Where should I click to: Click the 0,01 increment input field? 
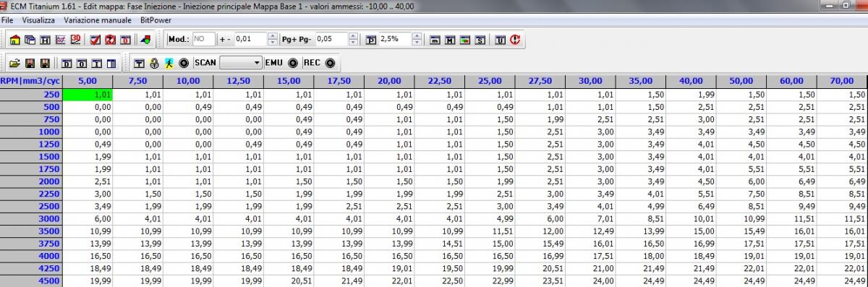251,40
